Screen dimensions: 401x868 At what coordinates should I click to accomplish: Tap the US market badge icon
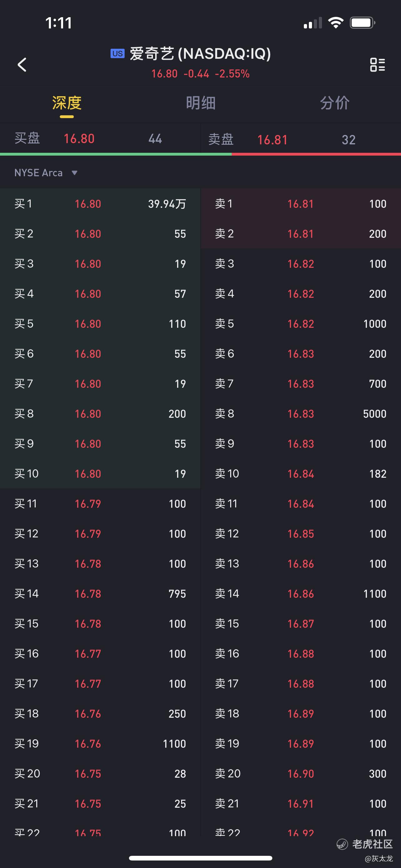pos(117,53)
